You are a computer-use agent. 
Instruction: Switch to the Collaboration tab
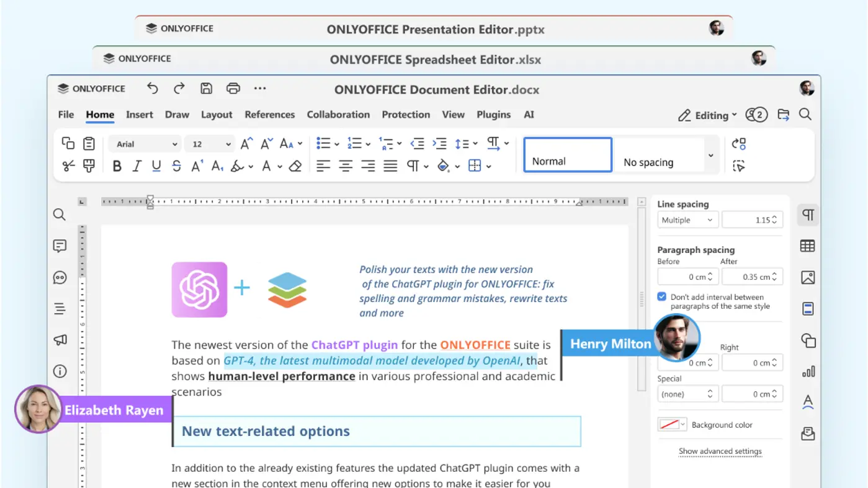pos(338,115)
